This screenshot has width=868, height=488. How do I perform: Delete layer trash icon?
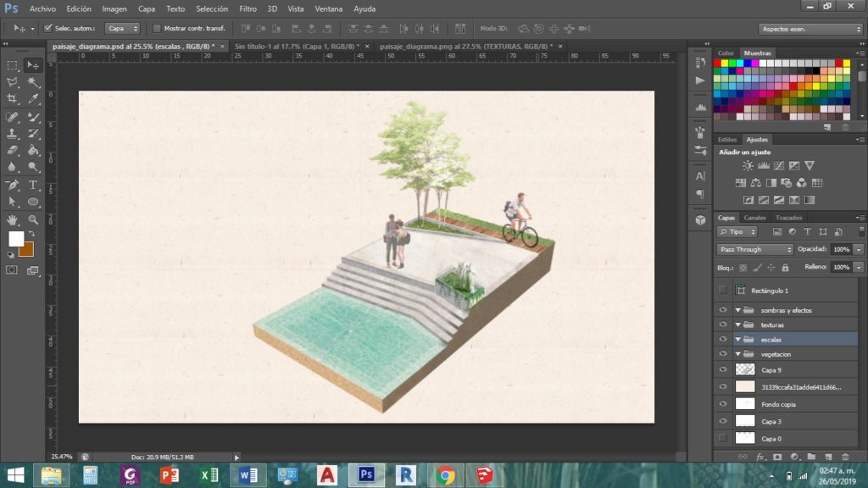(x=845, y=457)
